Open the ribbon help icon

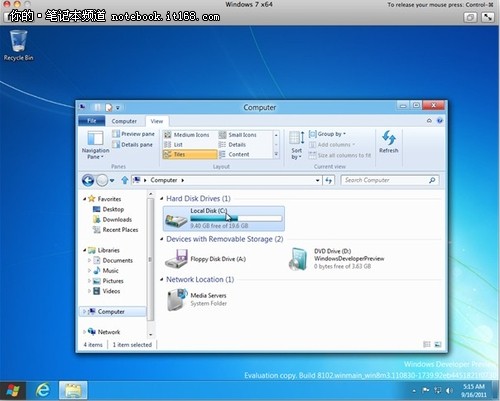(x=440, y=121)
